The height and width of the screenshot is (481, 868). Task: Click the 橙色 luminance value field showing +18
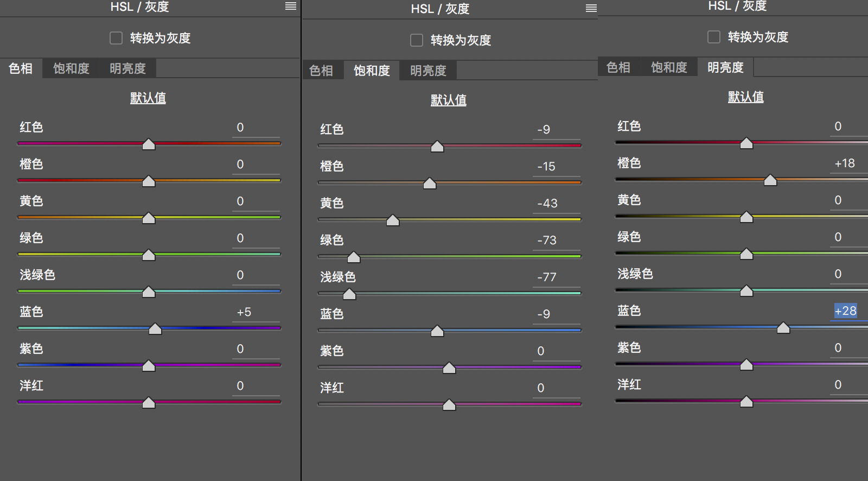click(849, 163)
